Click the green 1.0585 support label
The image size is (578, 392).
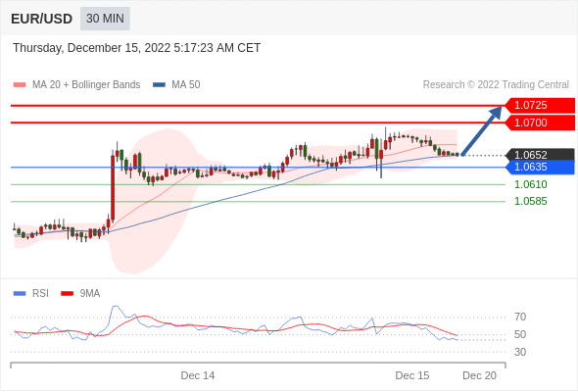click(x=530, y=201)
